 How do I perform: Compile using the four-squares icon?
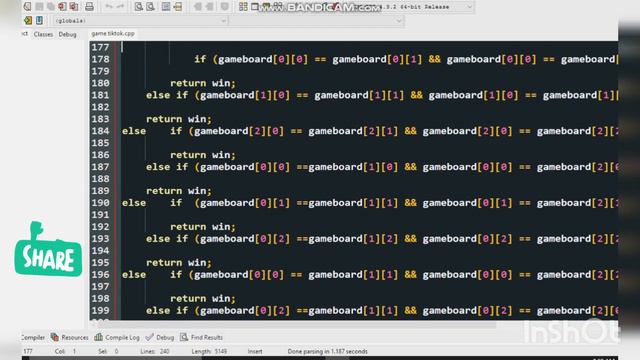tap(243, 7)
